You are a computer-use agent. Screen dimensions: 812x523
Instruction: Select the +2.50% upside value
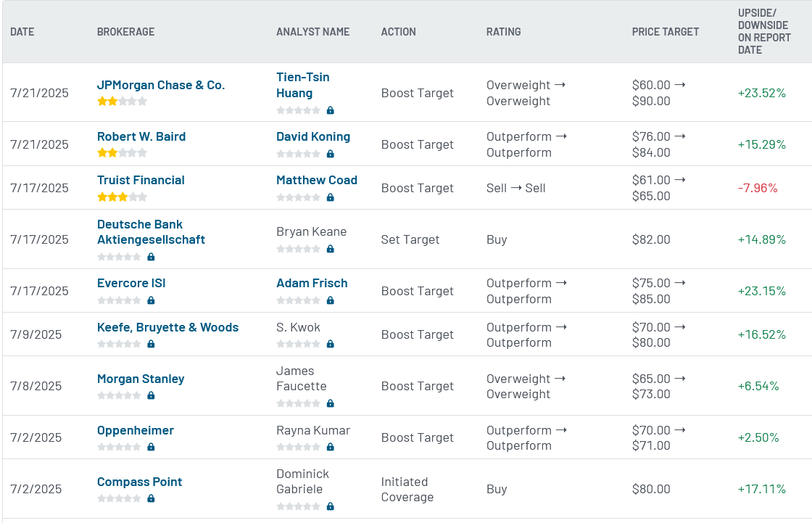click(758, 437)
